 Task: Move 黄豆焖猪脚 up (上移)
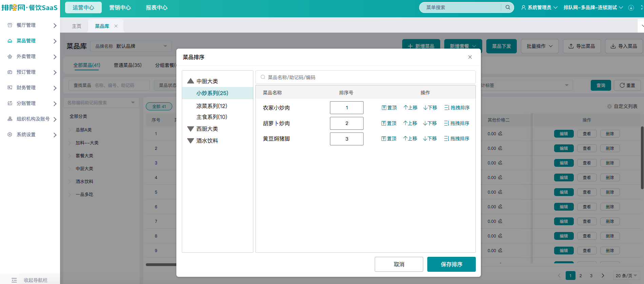410,139
